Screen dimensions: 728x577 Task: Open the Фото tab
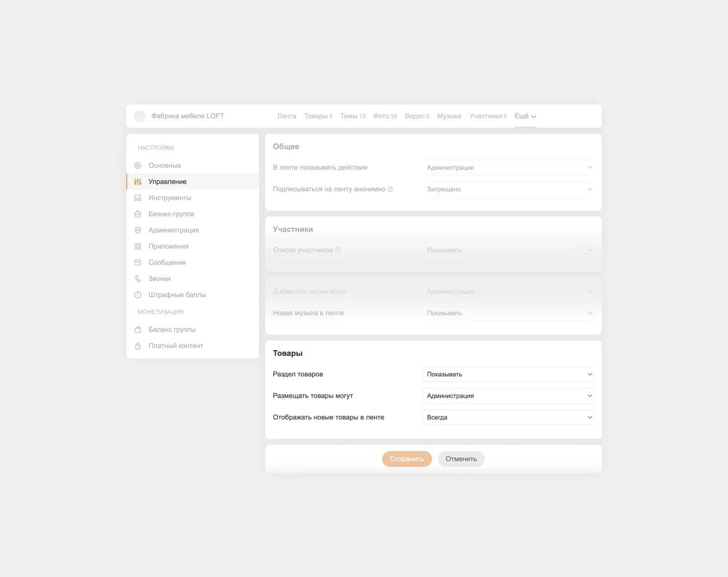(x=385, y=116)
